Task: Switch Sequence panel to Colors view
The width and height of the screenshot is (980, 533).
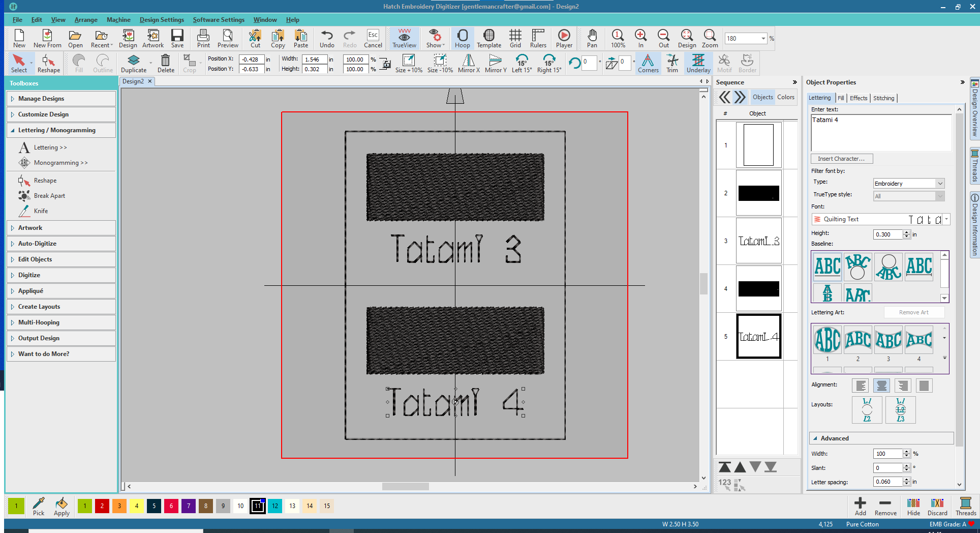Action: click(785, 97)
